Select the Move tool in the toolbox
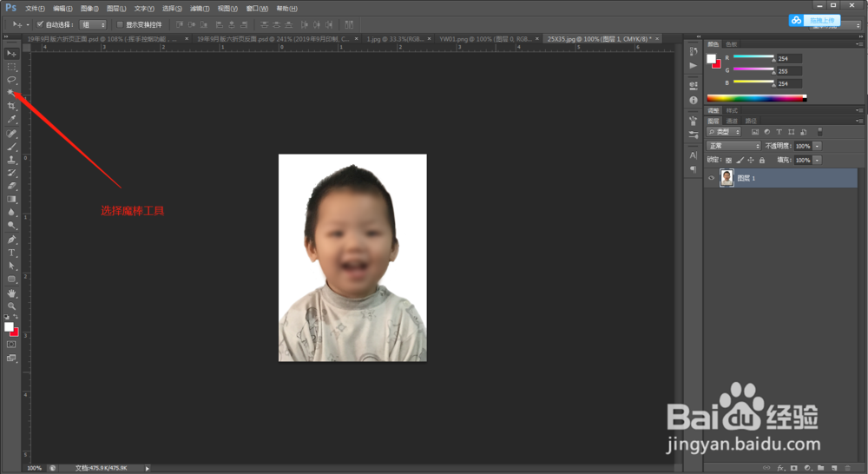Image resolution: width=868 pixels, height=474 pixels. coord(11,54)
